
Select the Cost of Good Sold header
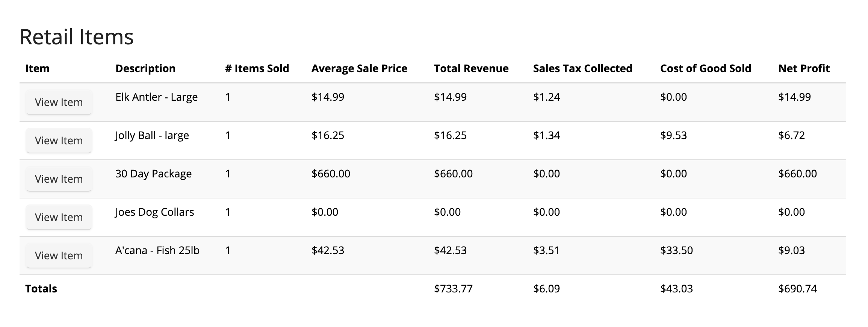tap(706, 68)
